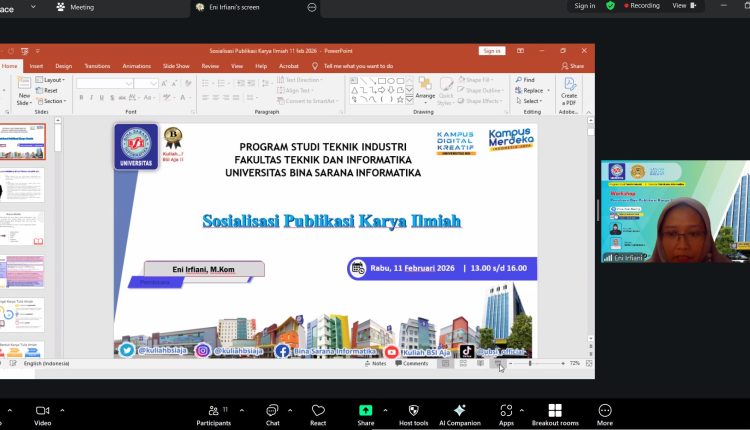Image resolution: width=750 pixels, height=430 pixels.
Task: Open the Insert ribbon tab
Action: click(x=36, y=66)
